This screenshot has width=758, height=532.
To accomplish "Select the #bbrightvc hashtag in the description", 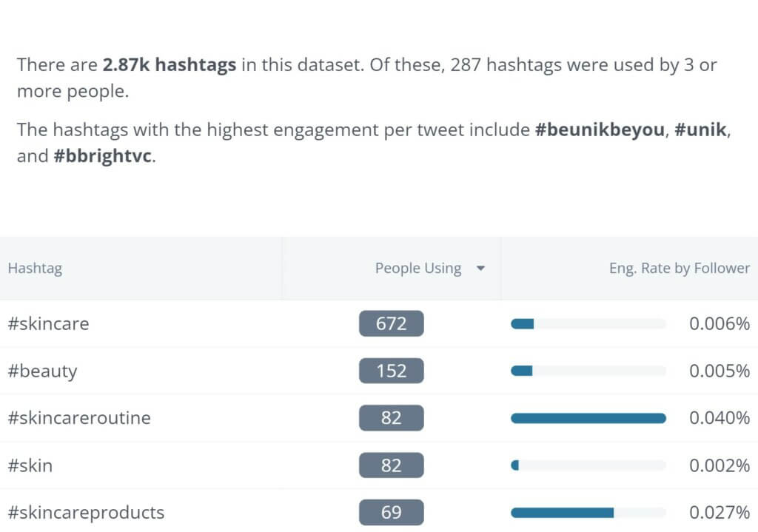I will point(101,156).
